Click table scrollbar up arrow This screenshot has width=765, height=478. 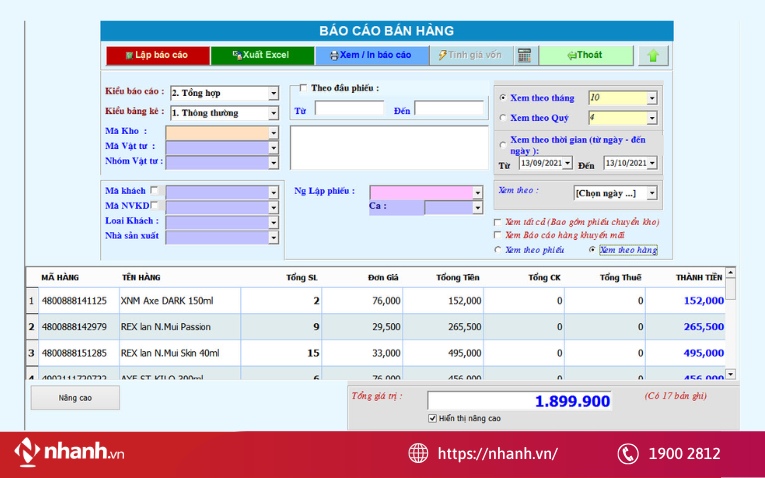click(730, 272)
